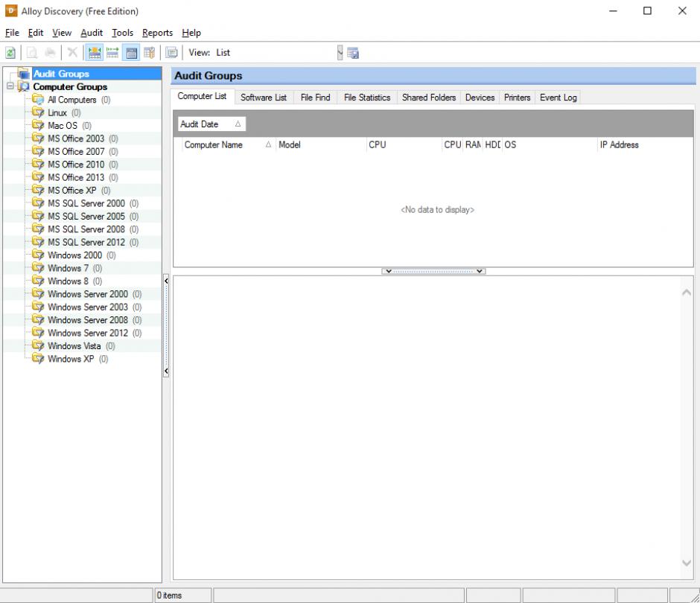Select Audit Groups in the tree
Screen dimensions: 700x603
tap(61, 74)
